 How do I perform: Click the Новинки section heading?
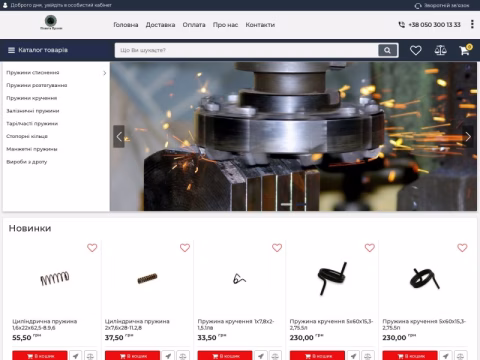pyautogui.click(x=30, y=228)
